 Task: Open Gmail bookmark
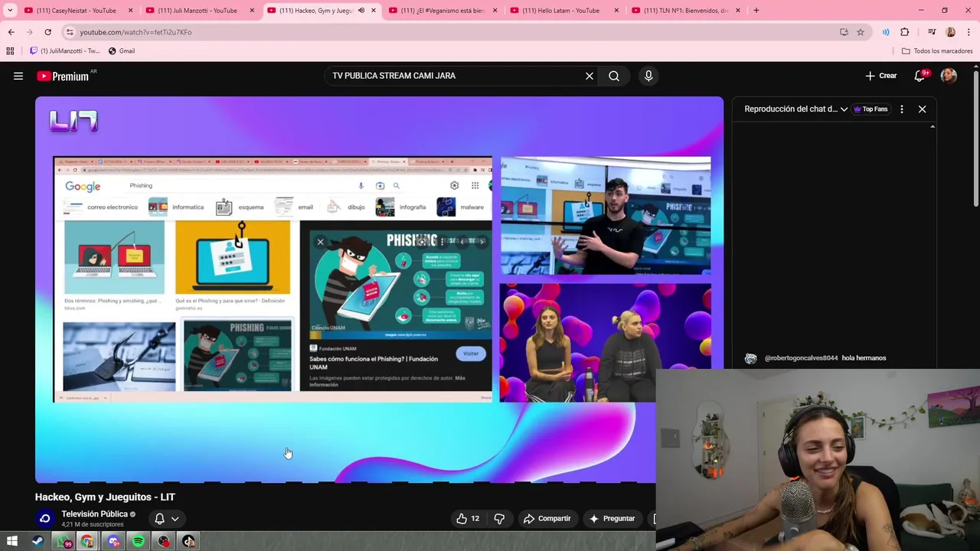click(x=122, y=51)
